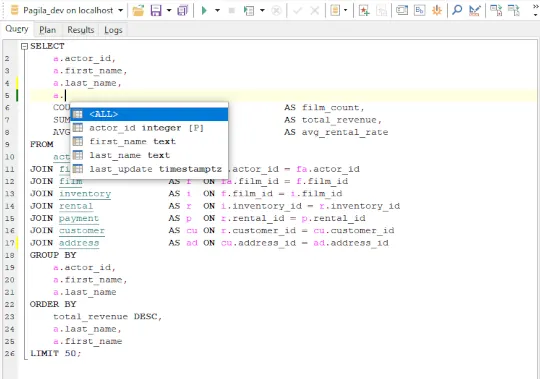540x379 pixels.
Task: Click the window layout icon
Action: (402, 11)
